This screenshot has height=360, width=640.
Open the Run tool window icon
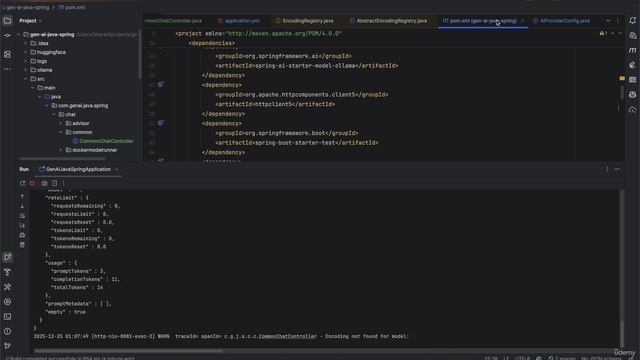(7, 257)
